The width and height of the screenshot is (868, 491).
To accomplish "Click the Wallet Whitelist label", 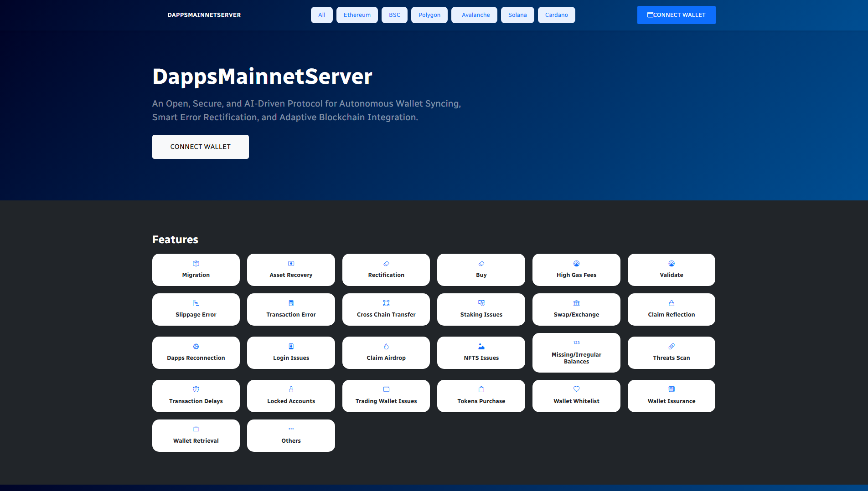I will point(576,401).
